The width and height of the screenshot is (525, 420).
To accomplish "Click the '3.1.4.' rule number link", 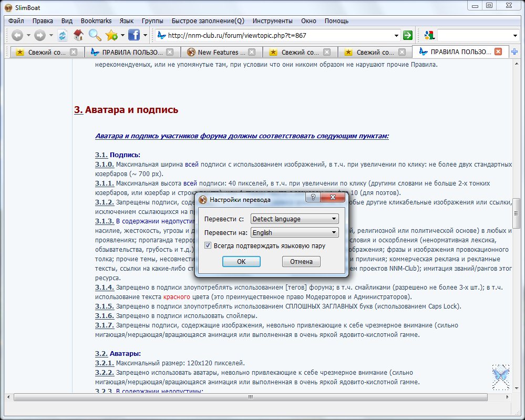I will pyautogui.click(x=105, y=288).
